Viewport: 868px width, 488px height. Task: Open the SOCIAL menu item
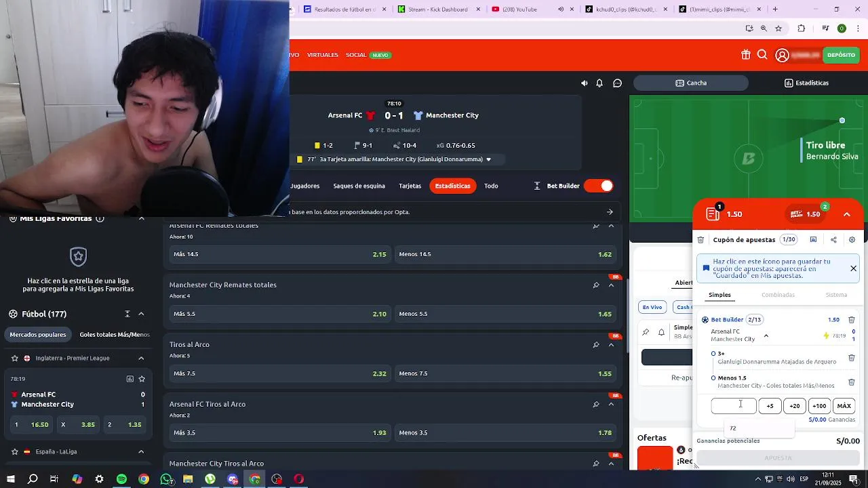tap(356, 55)
